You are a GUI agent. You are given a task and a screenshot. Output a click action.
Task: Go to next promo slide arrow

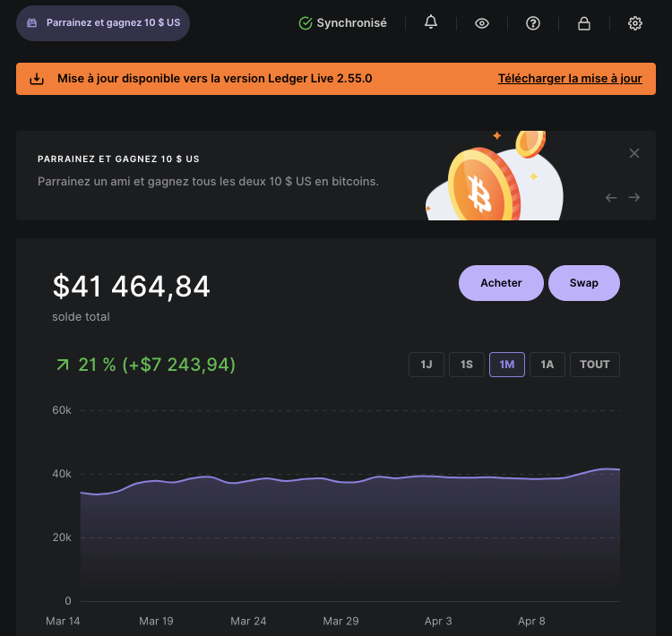point(634,197)
